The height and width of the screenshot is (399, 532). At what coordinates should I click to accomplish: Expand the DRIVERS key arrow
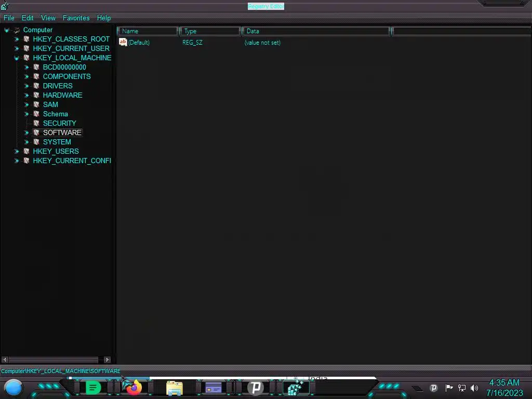[26, 86]
